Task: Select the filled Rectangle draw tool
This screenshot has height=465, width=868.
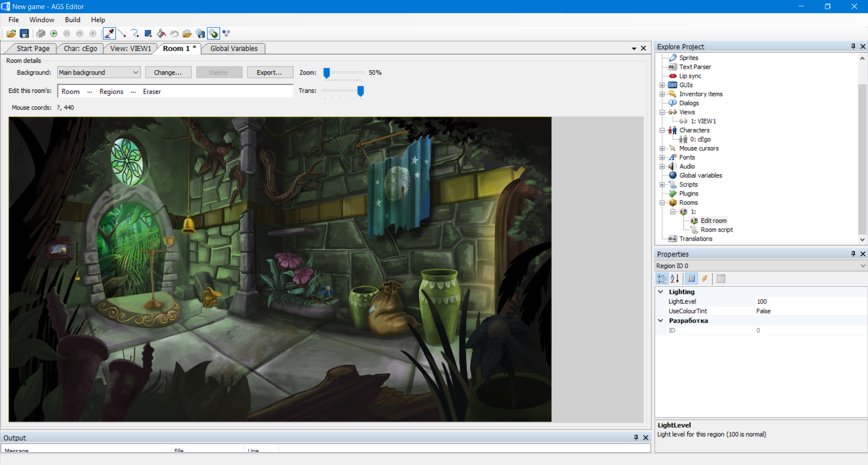Action: [x=148, y=33]
